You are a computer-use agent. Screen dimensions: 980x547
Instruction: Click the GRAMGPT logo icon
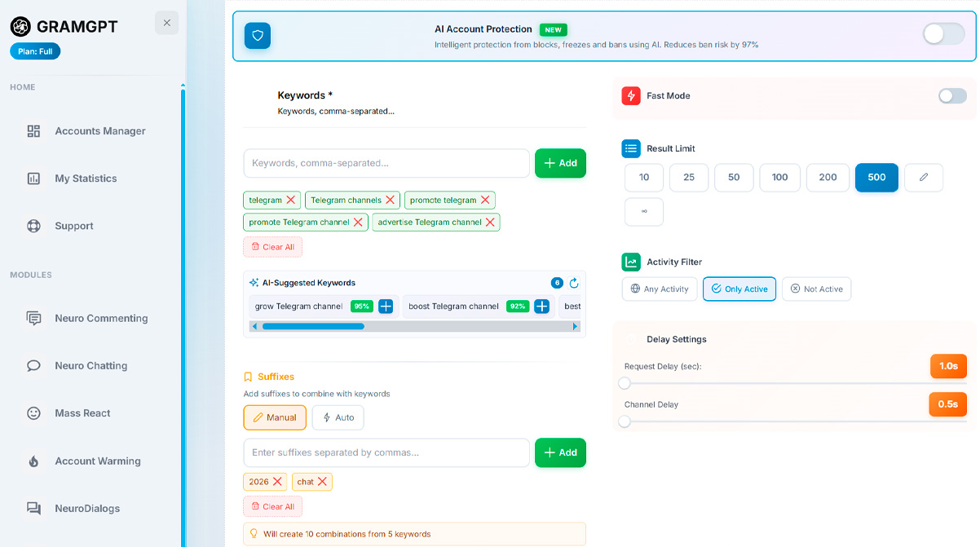[x=21, y=26]
